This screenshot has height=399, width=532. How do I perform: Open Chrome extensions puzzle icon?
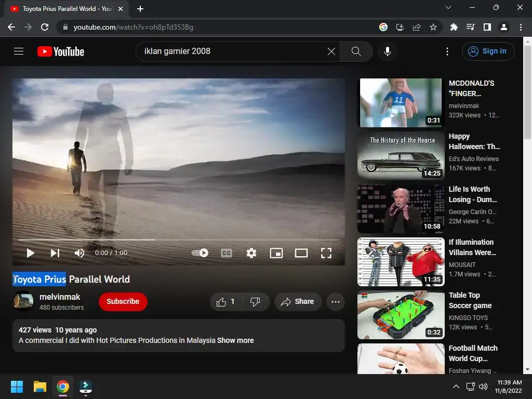(454, 27)
